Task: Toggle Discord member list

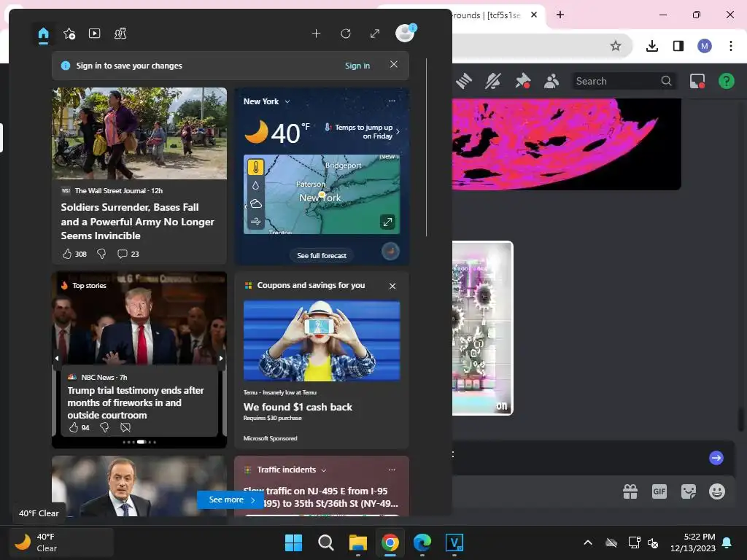Action: tap(551, 81)
